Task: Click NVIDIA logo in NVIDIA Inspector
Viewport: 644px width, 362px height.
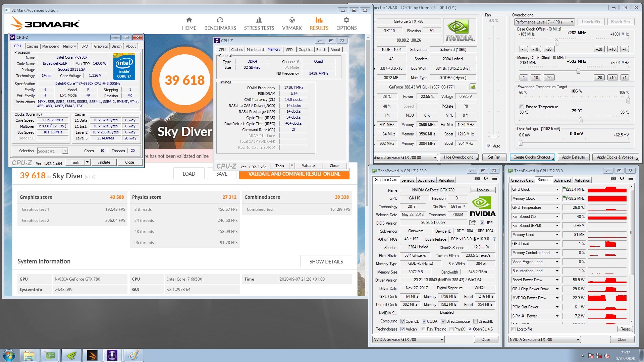Action: coord(460,31)
